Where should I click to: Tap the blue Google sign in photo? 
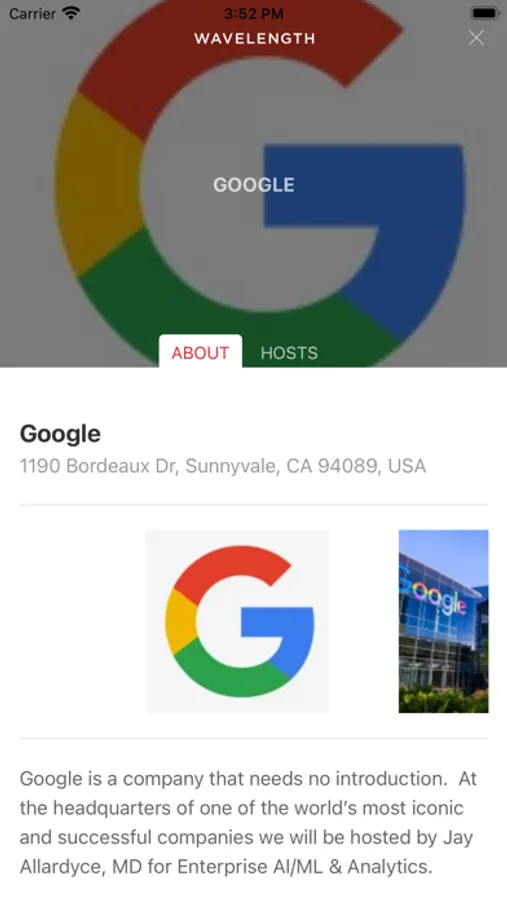(x=434, y=591)
